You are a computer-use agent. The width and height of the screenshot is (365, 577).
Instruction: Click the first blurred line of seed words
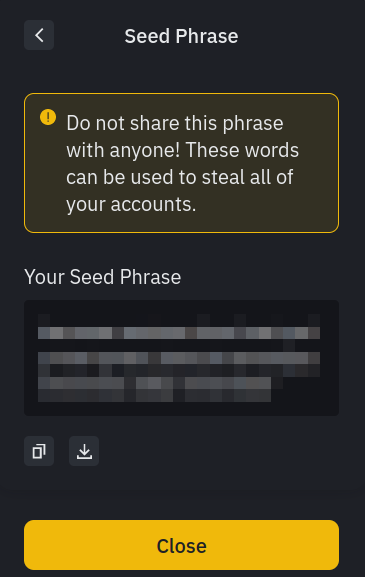pos(179,332)
